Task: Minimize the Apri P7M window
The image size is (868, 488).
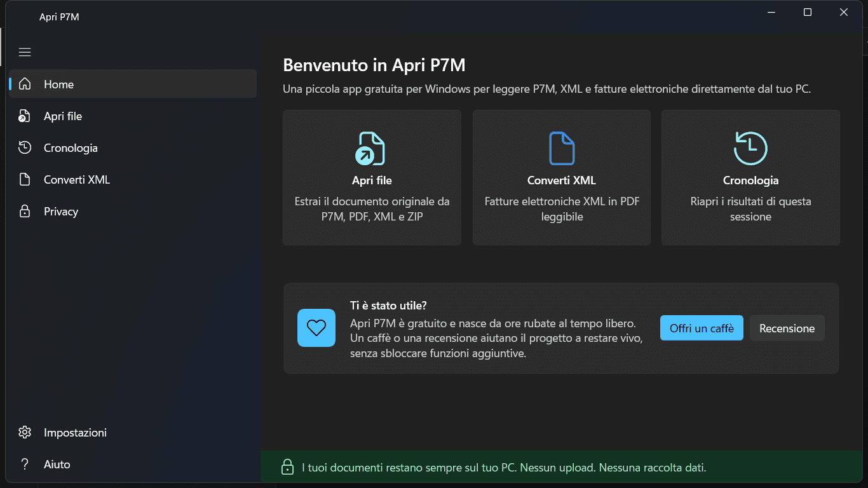Action: click(771, 12)
